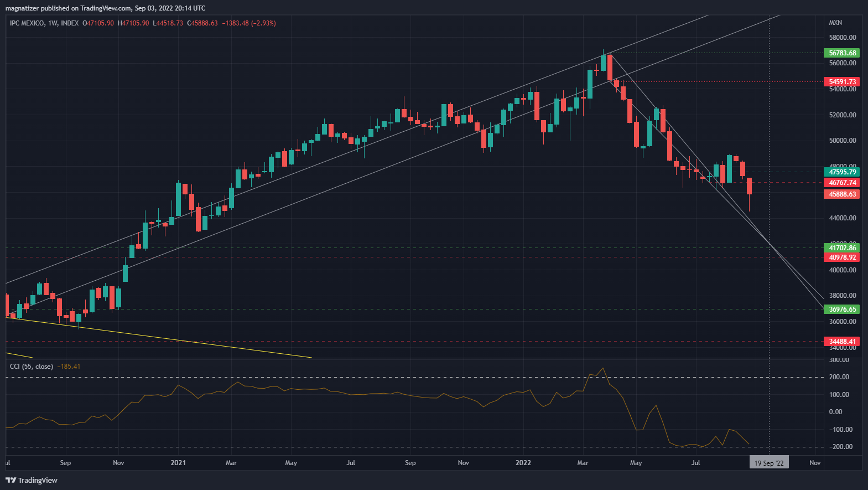Click the green 36976.65 support label
Viewport: 868px width, 490px height.
point(842,310)
